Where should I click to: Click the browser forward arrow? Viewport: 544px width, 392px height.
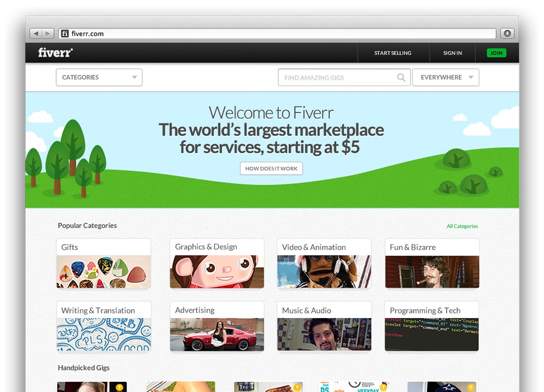pyautogui.click(x=48, y=33)
